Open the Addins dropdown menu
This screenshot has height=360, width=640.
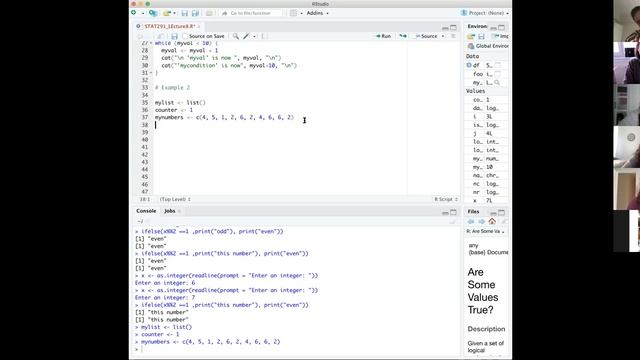pos(318,13)
